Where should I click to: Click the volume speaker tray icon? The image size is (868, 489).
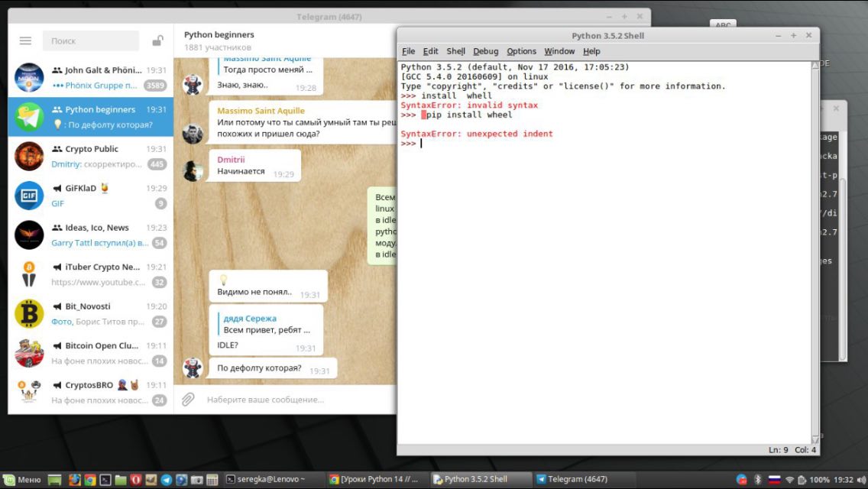pyautogui.click(x=861, y=480)
